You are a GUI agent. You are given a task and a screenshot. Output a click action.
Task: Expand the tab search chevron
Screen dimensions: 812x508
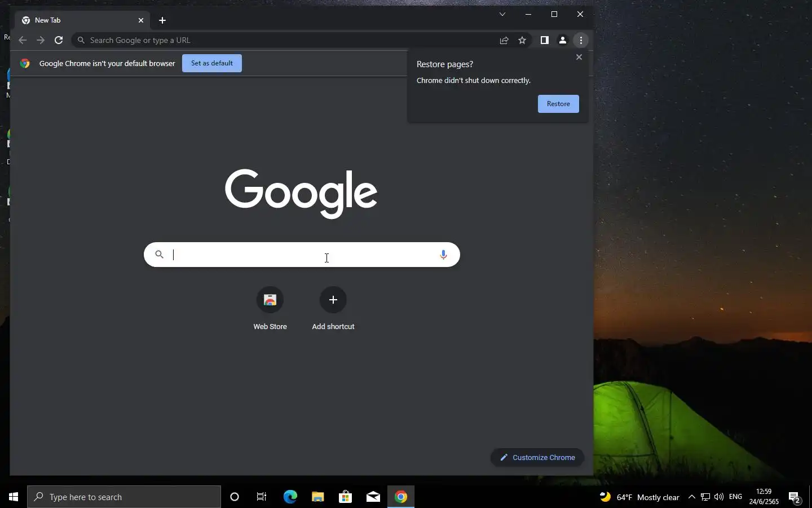coord(502,14)
